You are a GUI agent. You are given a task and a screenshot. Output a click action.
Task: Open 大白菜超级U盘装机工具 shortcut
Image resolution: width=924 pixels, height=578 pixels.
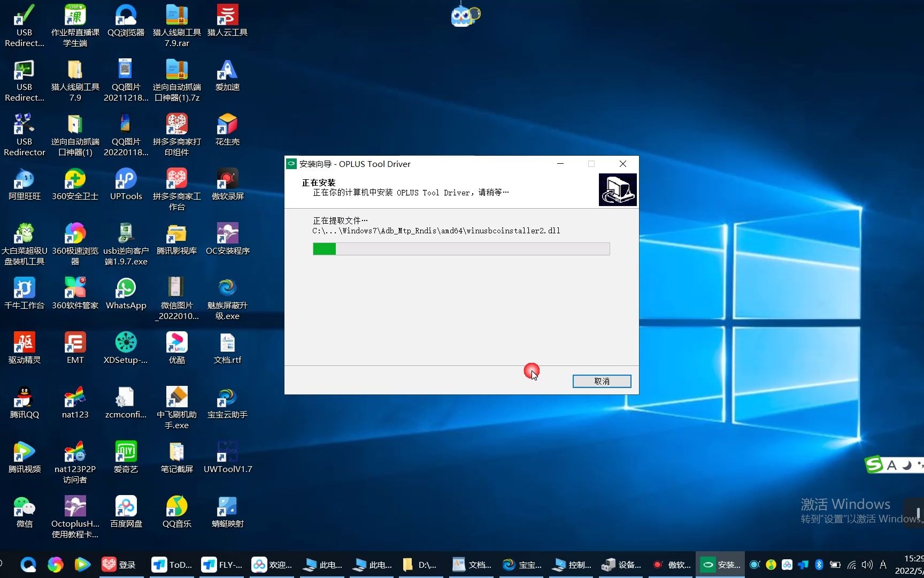coord(24,244)
